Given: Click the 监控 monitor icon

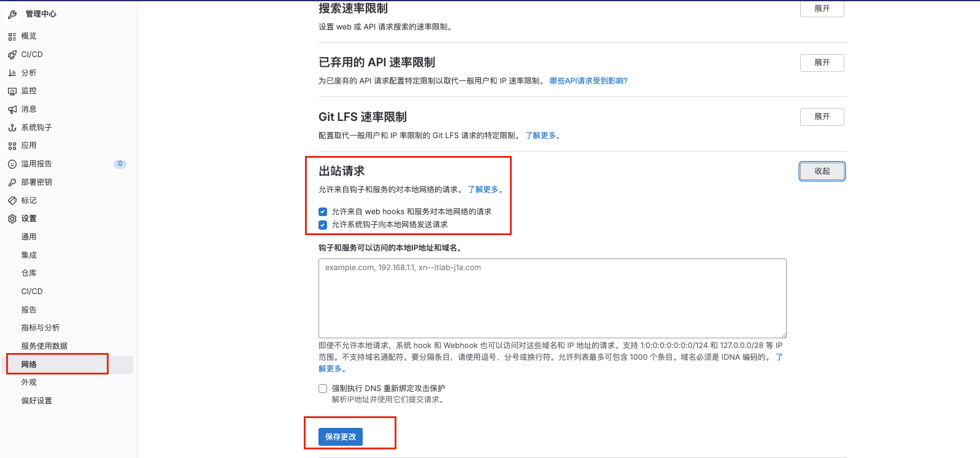Looking at the screenshot, I should pyautogui.click(x=12, y=91).
